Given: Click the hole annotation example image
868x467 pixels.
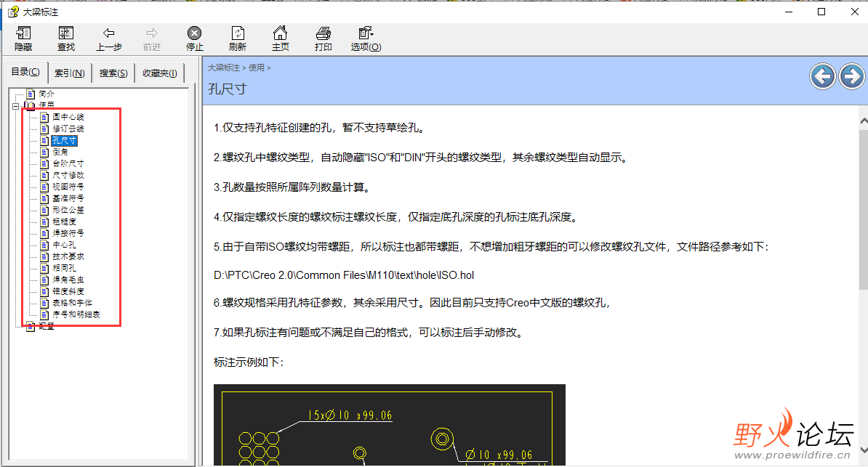Looking at the screenshot, I should 389,425.
